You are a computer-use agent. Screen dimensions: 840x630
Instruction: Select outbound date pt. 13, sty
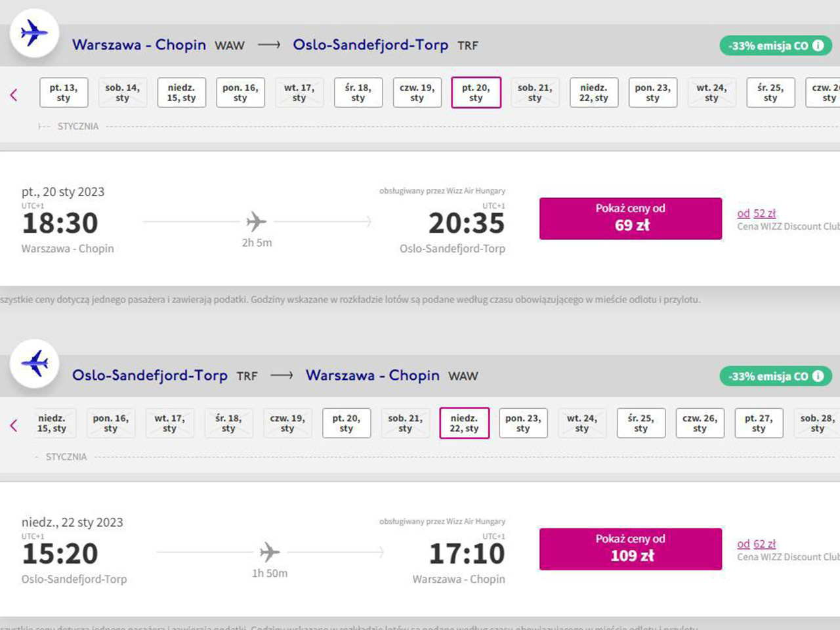64,93
